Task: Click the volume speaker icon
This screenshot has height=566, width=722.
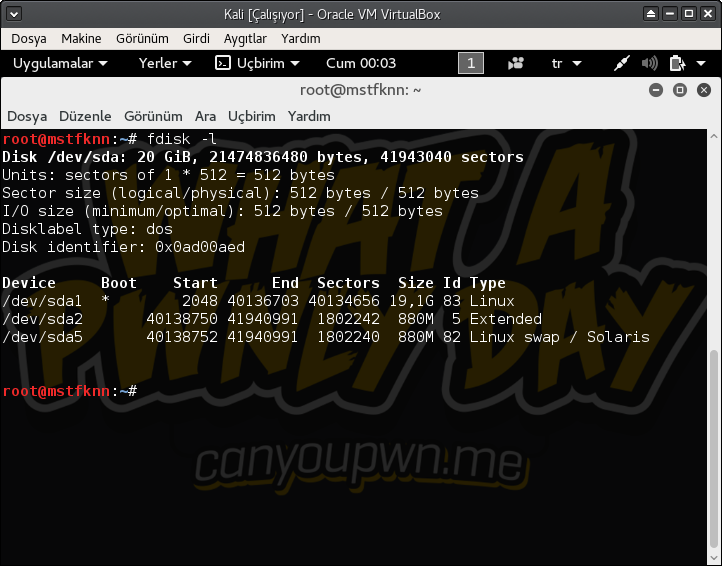Action: (649, 63)
